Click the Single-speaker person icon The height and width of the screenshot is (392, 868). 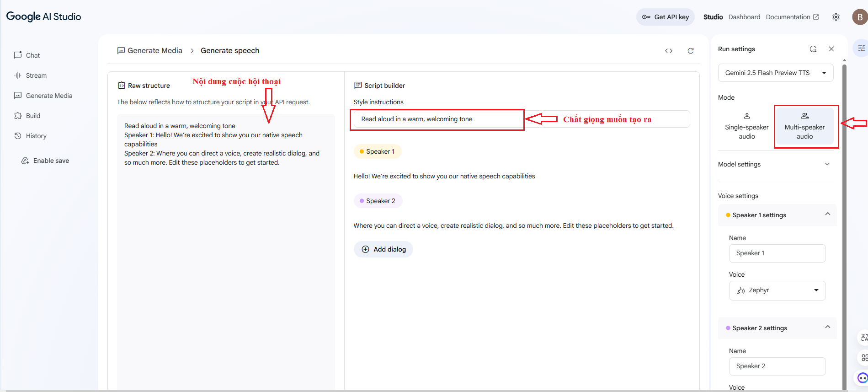click(x=747, y=116)
